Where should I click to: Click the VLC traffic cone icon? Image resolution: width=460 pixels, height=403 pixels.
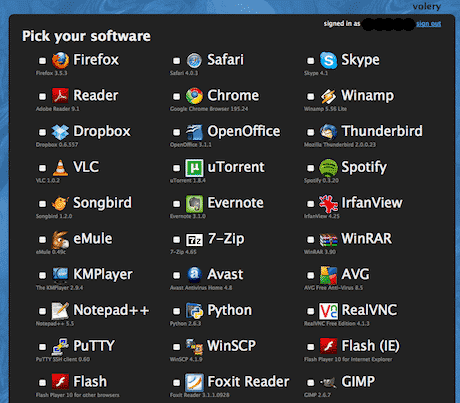tap(60, 168)
